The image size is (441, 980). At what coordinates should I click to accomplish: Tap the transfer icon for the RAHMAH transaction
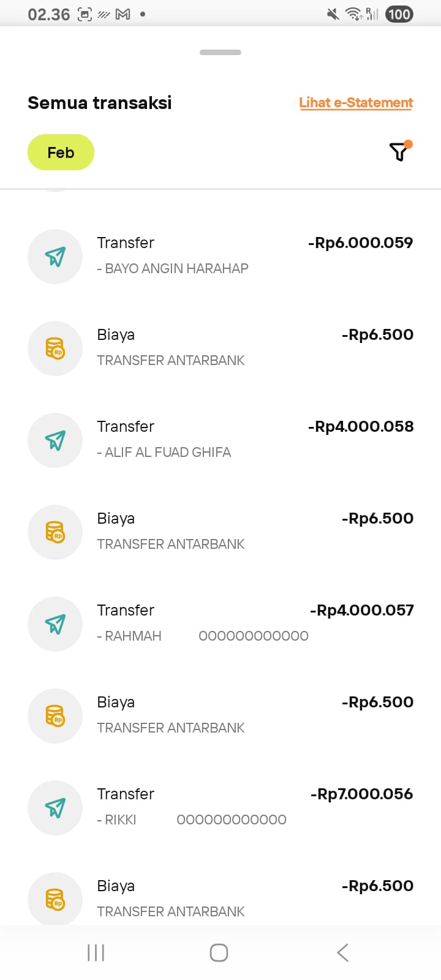point(55,624)
